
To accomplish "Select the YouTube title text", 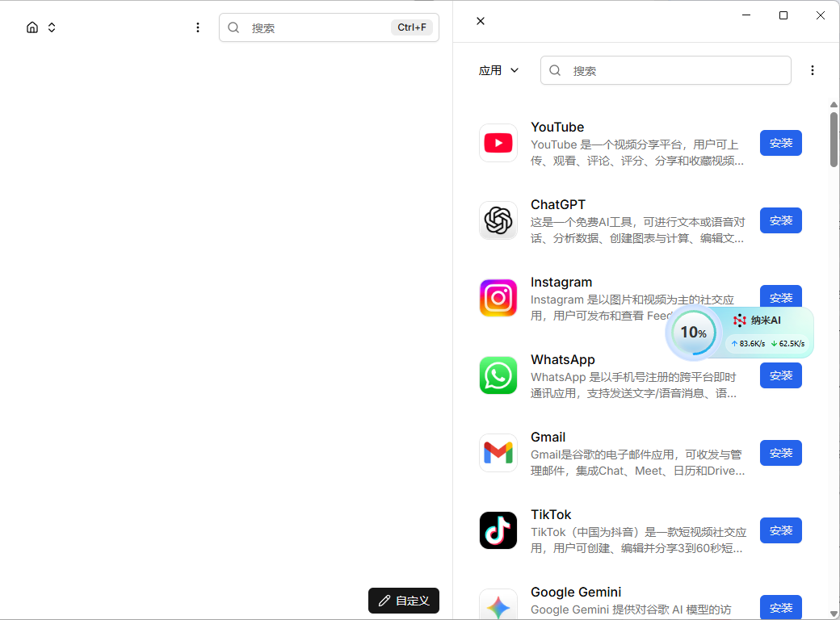I will pos(557,127).
